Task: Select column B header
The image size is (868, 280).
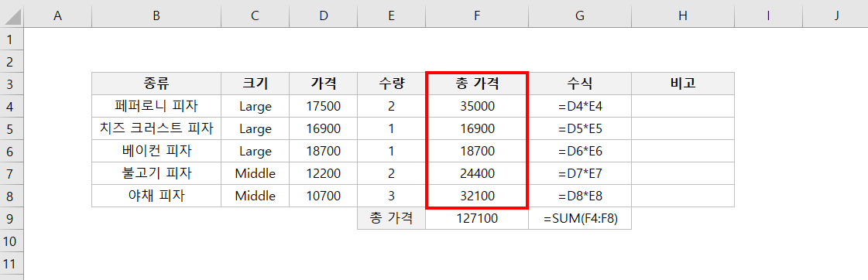Action: click(x=156, y=16)
